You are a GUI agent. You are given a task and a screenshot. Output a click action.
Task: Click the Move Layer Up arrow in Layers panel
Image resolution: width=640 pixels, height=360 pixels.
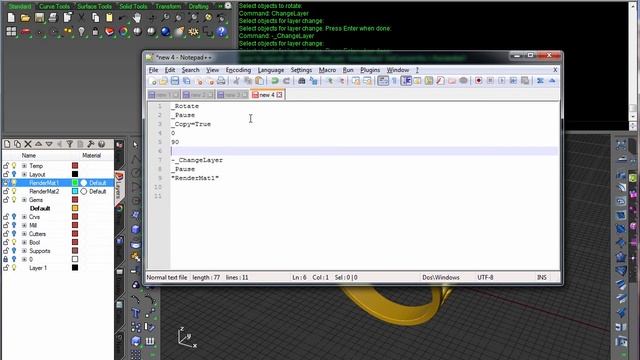38,144
